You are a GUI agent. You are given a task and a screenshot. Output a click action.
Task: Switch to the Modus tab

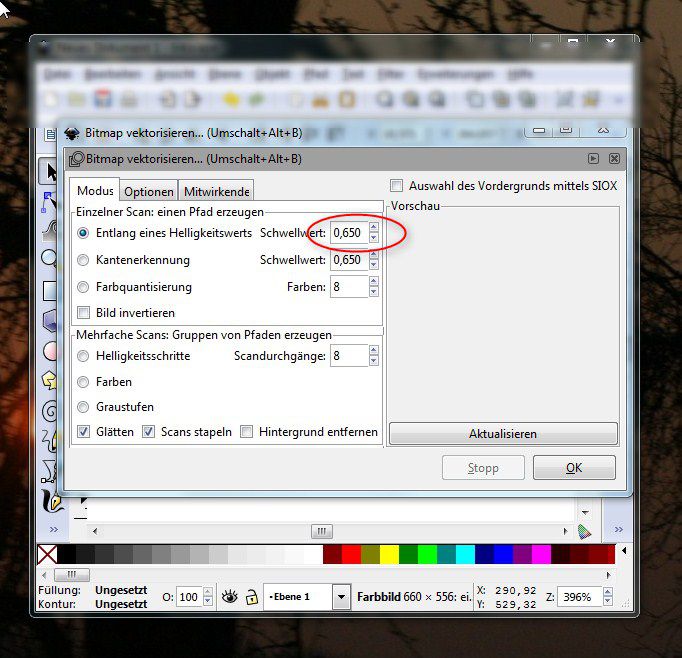95,191
